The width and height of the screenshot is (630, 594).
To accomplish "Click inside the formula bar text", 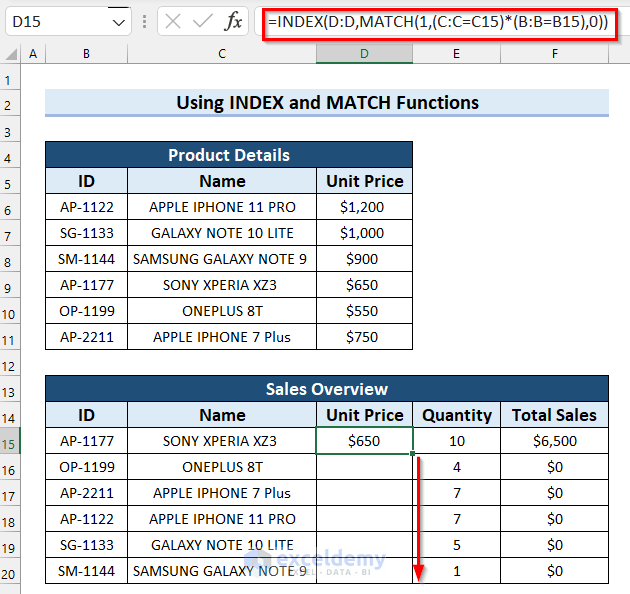I will tap(438, 21).
